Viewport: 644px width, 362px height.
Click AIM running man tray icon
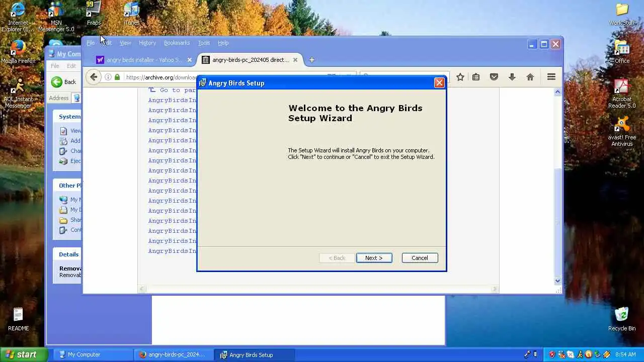(x=580, y=354)
